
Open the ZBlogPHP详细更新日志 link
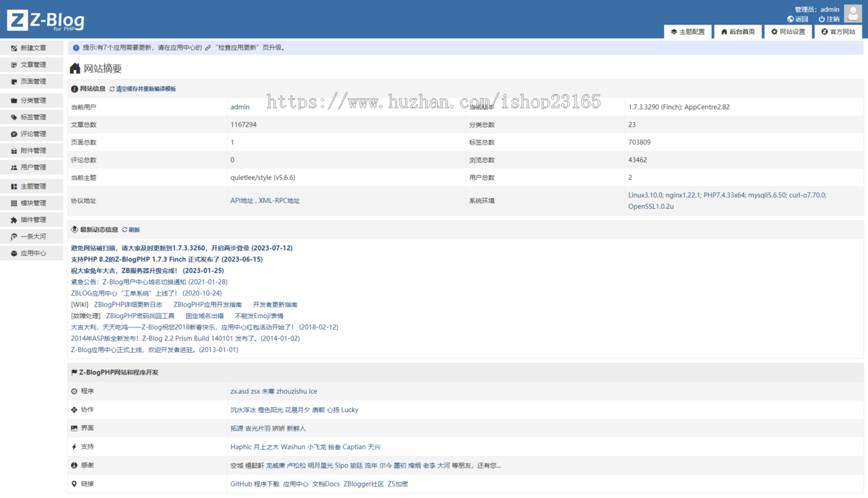[x=128, y=304]
